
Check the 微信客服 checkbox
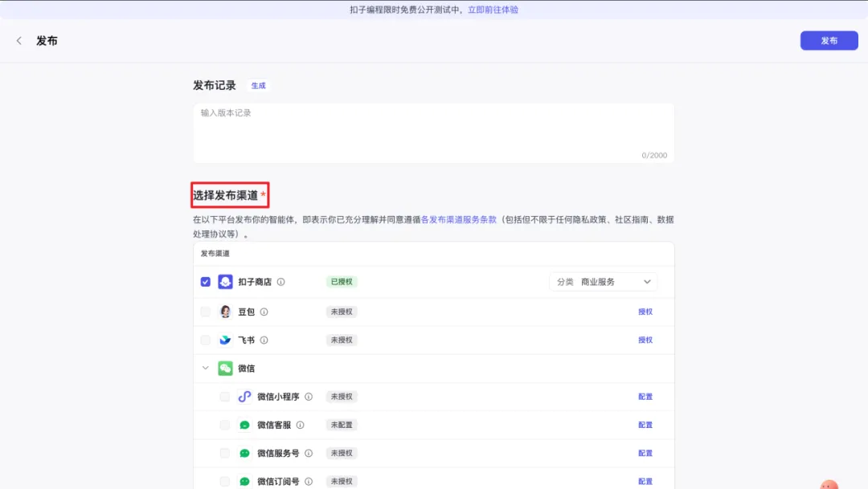[x=224, y=425]
